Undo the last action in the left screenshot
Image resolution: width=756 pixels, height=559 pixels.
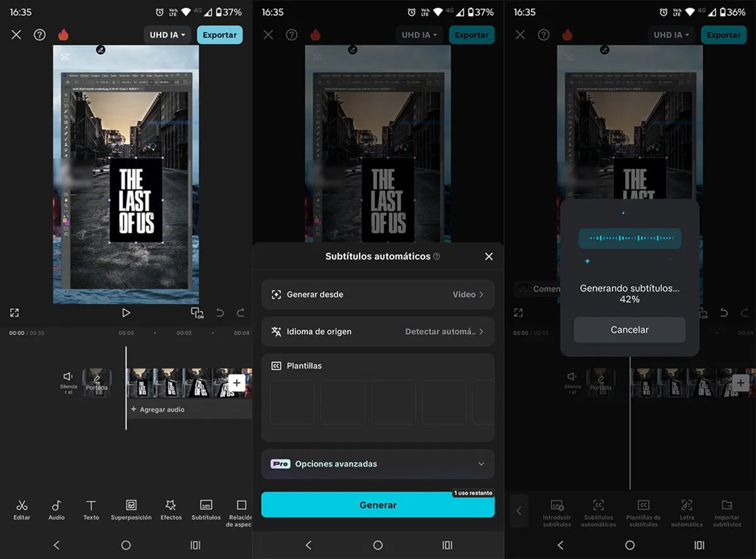220,312
